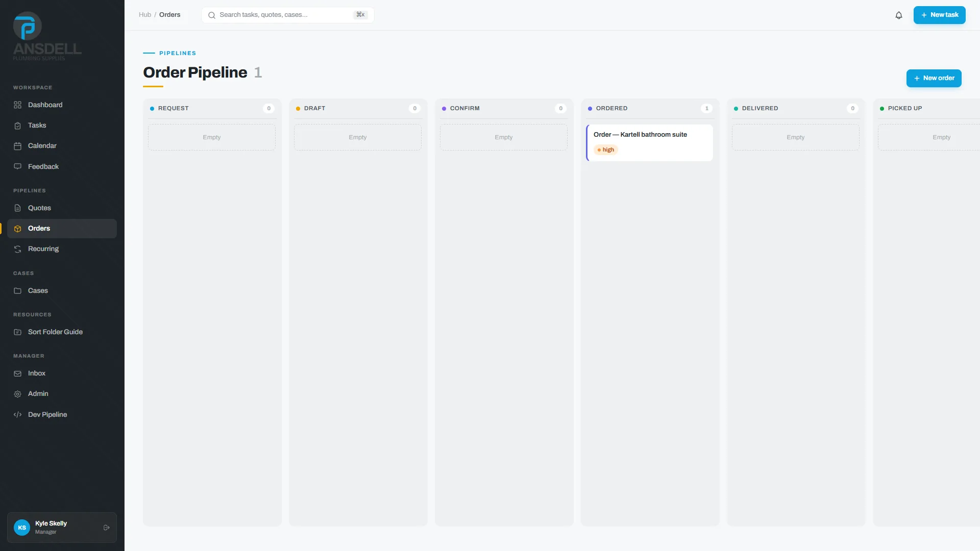Click the ORDERED column count badge

[706, 108]
